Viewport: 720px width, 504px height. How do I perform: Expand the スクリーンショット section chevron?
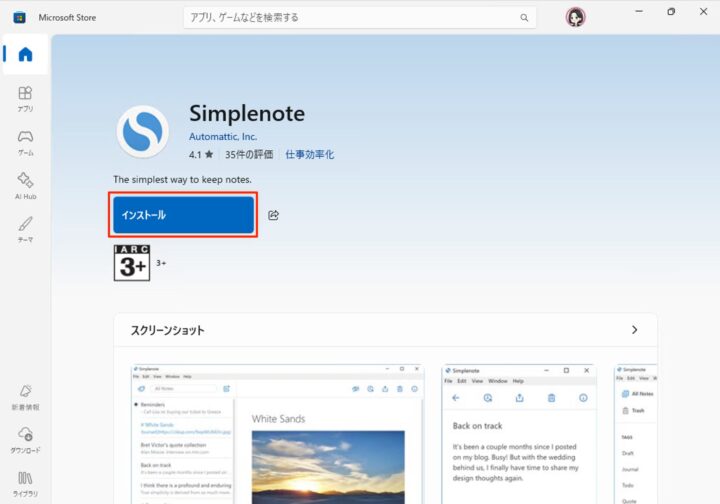coord(634,330)
